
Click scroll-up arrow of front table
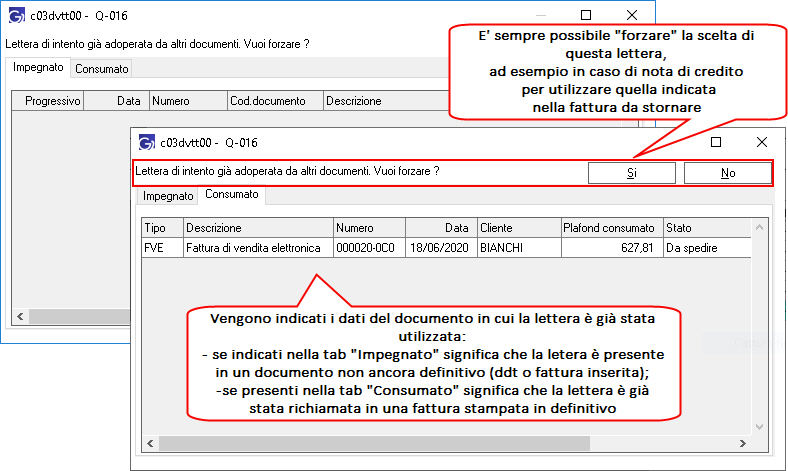[759, 227]
